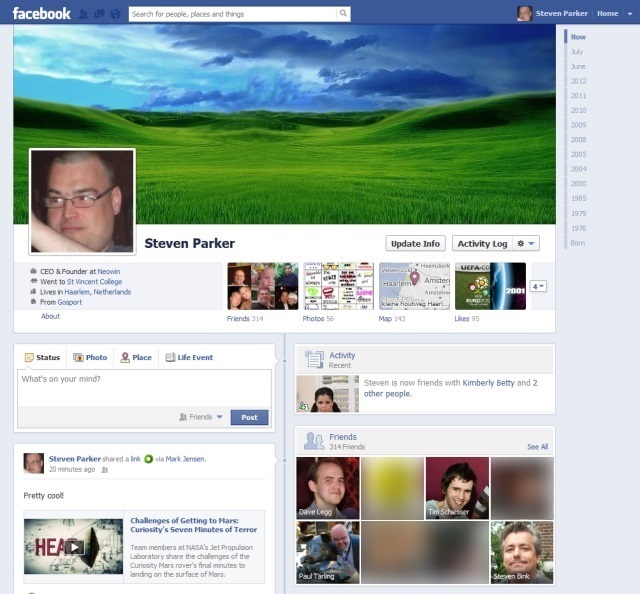The image size is (640, 594).
Task: Click the Friends section header icon
Action: [x=314, y=441]
